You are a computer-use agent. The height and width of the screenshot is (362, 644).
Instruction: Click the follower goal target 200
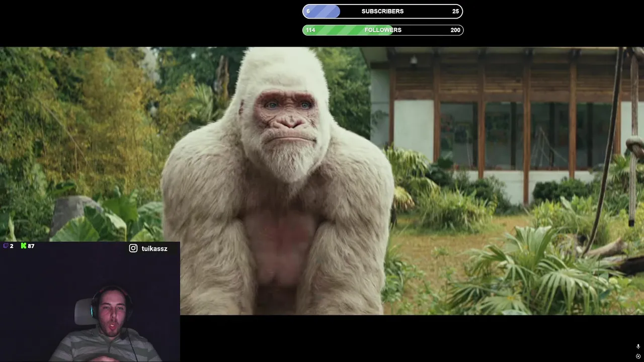coord(455,30)
